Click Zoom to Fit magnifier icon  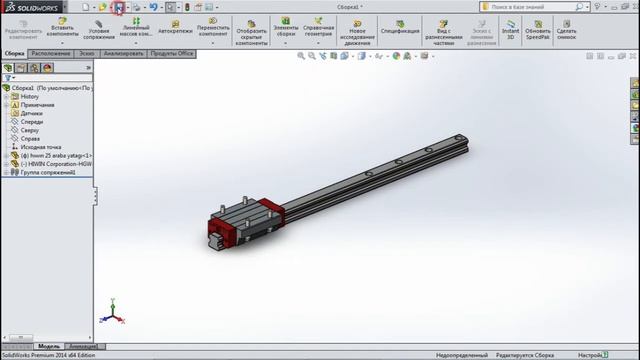click(x=301, y=56)
